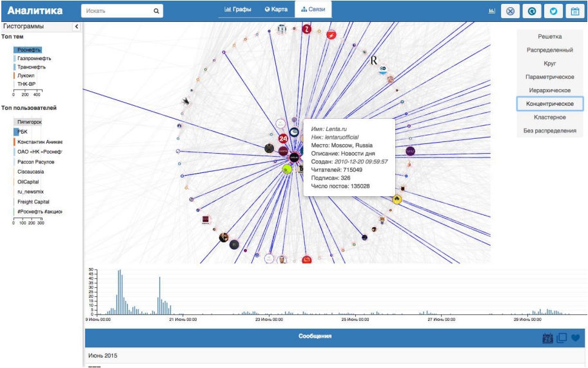
Task: Click the copy squares icon in the Сообщения bar
Action: pyautogui.click(x=562, y=338)
